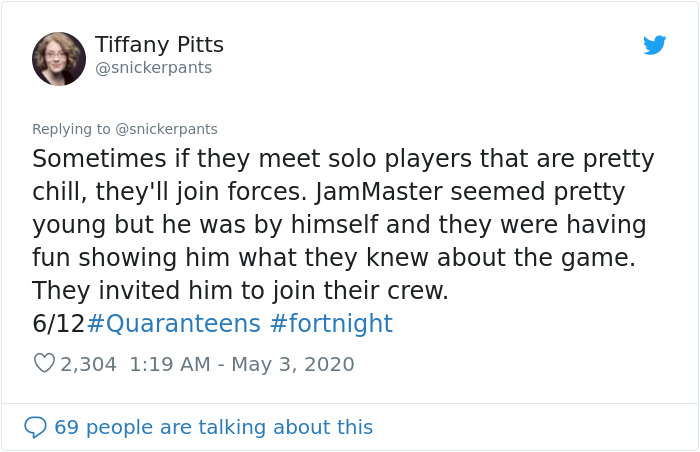Click the sentence "They invited him to join their crew."
Image resolution: width=700 pixels, height=452 pixels.
(x=240, y=291)
